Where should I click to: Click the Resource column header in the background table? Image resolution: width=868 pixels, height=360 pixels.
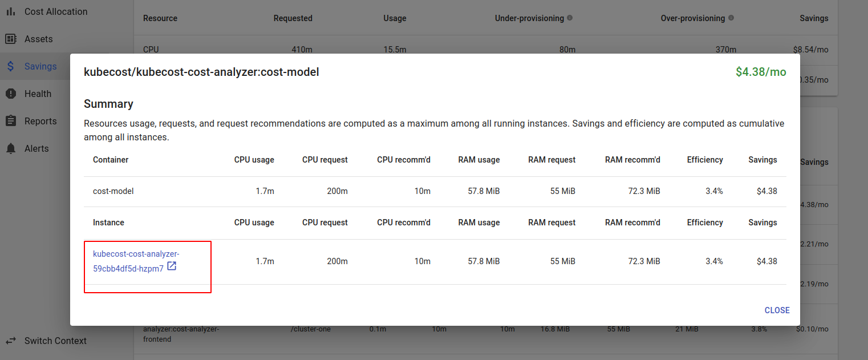160,18
